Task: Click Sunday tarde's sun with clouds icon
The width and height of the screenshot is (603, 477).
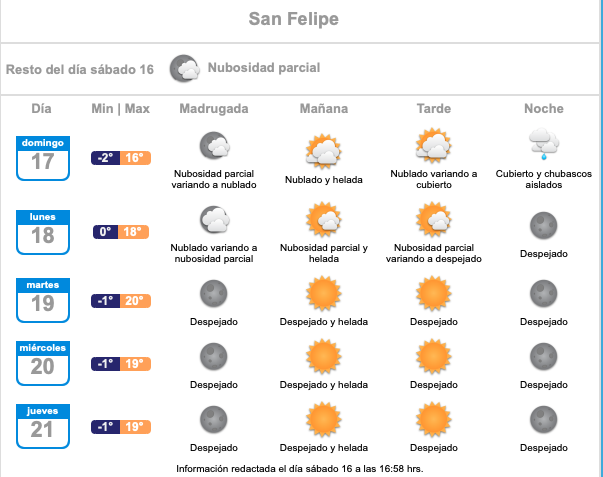Action: coord(433,145)
